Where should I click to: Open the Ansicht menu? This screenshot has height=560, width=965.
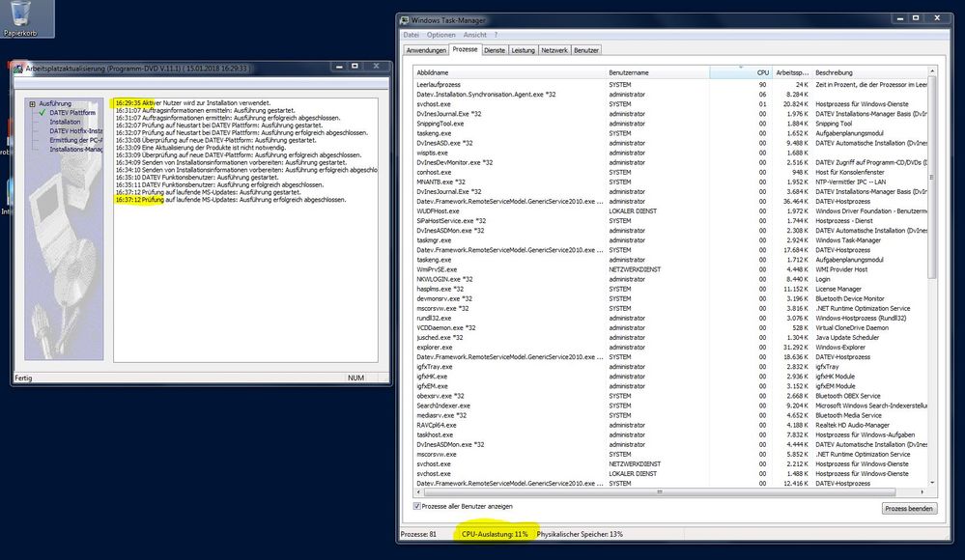474,35
